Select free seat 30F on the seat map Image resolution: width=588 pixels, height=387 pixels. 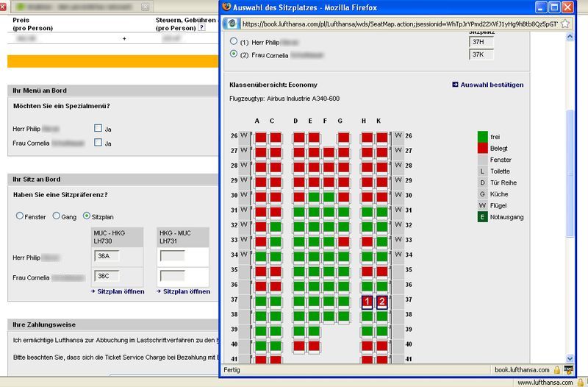tap(329, 197)
